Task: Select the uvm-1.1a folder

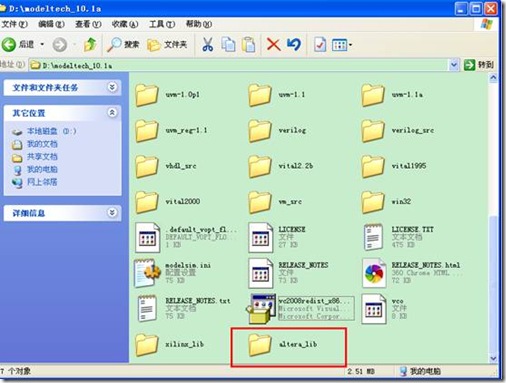Action: click(392, 95)
